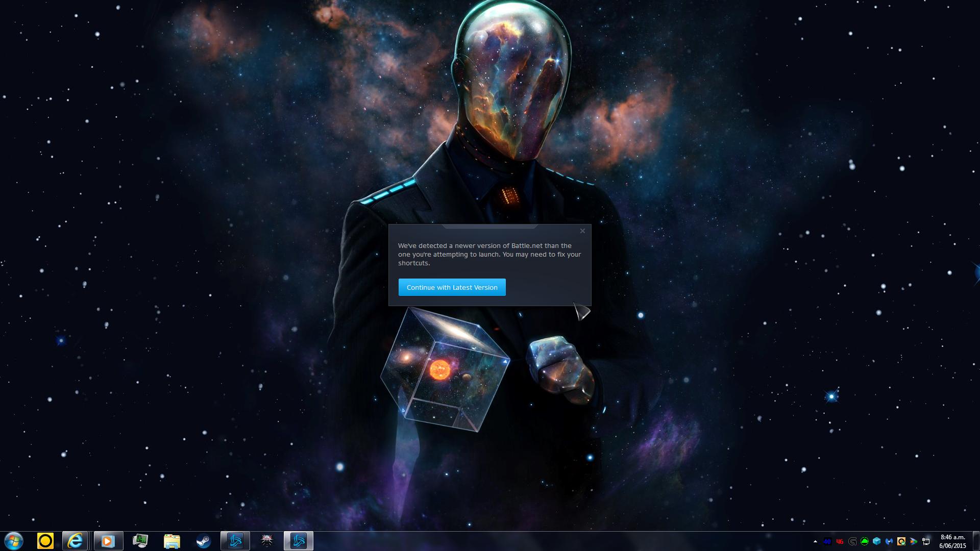
Task: Open the system monitor taskbar icon
Action: click(x=140, y=541)
